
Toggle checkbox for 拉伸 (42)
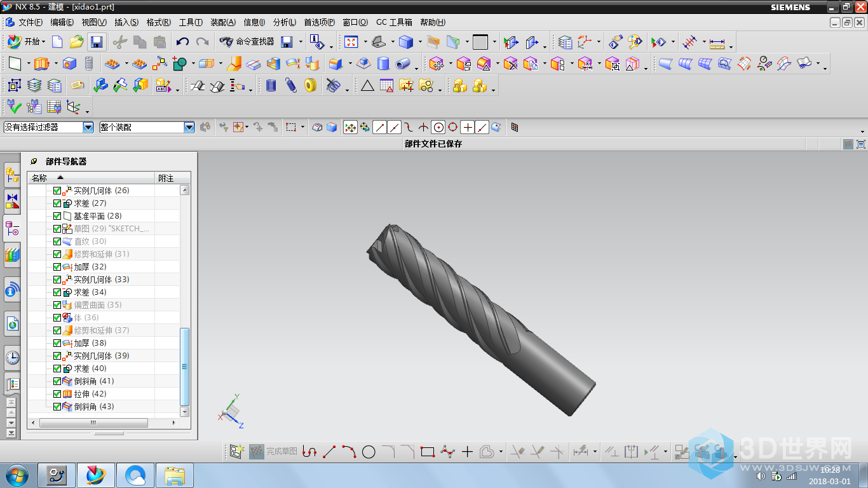click(x=57, y=394)
